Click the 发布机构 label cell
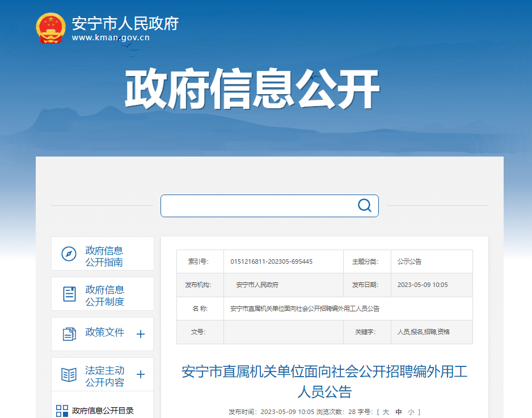The width and height of the screenshot is (532, 418). (200, 285)
